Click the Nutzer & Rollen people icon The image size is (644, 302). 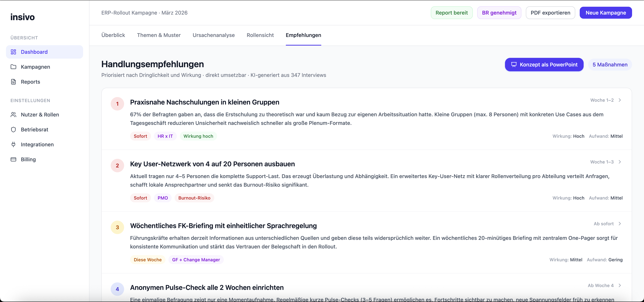pos(13,115)
